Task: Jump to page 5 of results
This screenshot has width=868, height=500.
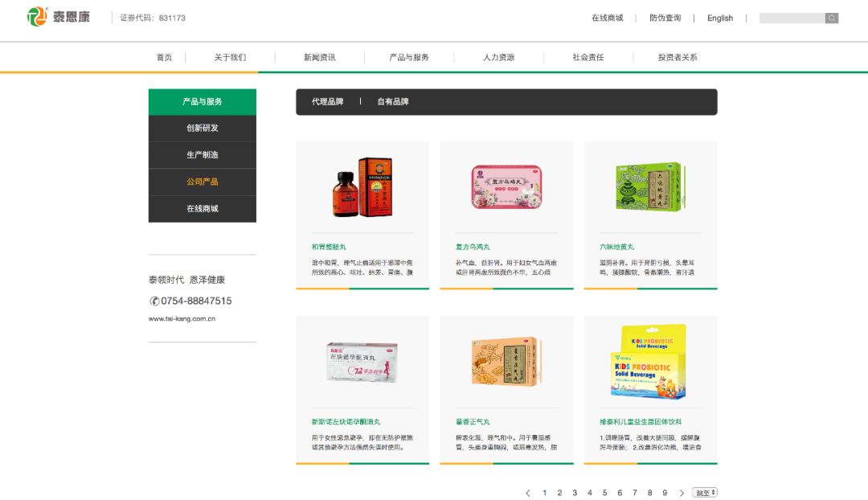Action: (x=604, y=493)
